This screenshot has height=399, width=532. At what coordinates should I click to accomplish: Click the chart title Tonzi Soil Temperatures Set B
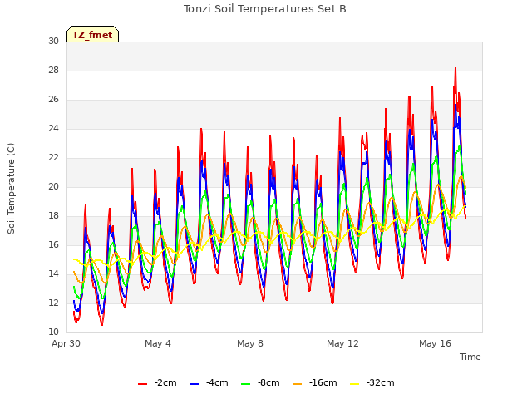click(x=265, y=9)
